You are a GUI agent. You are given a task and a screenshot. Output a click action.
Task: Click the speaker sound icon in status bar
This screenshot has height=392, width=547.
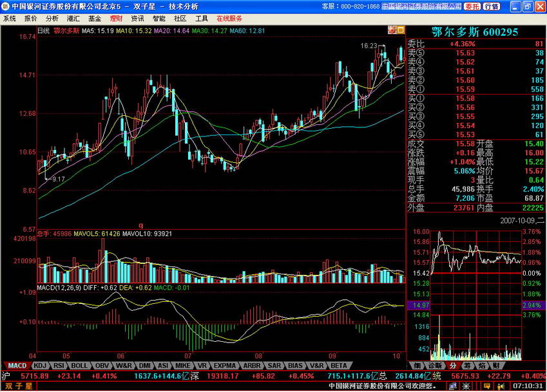pyautogui.click(x=501, y=386)
